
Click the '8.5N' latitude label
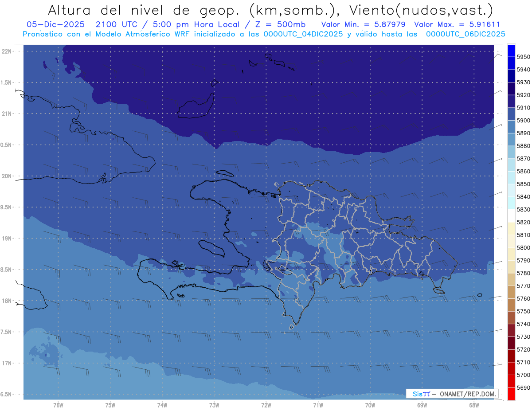(6, 270)
